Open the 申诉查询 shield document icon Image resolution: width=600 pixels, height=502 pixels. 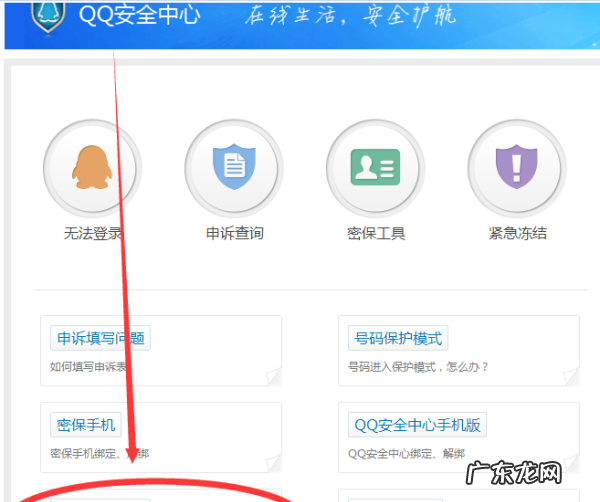(234, 169)
